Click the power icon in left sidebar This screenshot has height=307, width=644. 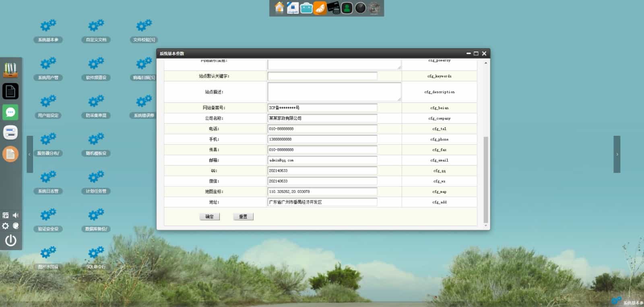[10, 241]
